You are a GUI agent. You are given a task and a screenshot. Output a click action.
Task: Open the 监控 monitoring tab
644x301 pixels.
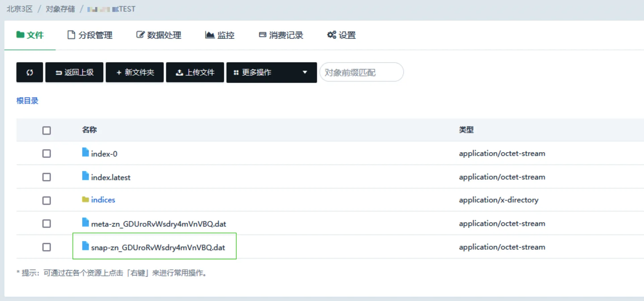click(219, 35)
